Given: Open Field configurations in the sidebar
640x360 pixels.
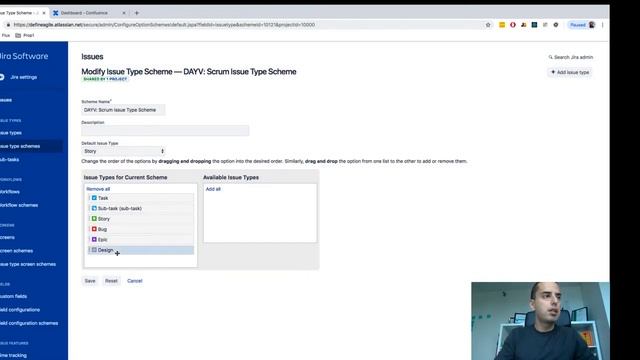Looking at the screenshot, I should click(20, 310).
